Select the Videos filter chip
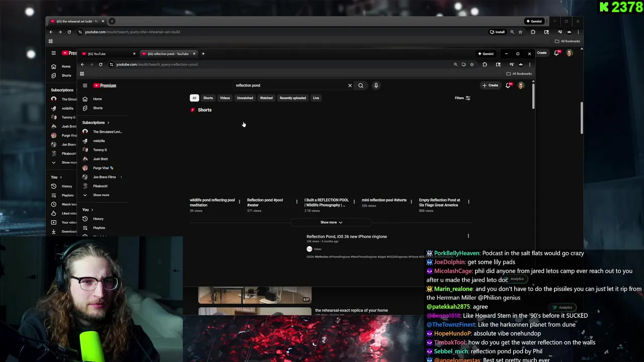The height and width of the screenshot is (362, 644). click(x=225, y=98)
